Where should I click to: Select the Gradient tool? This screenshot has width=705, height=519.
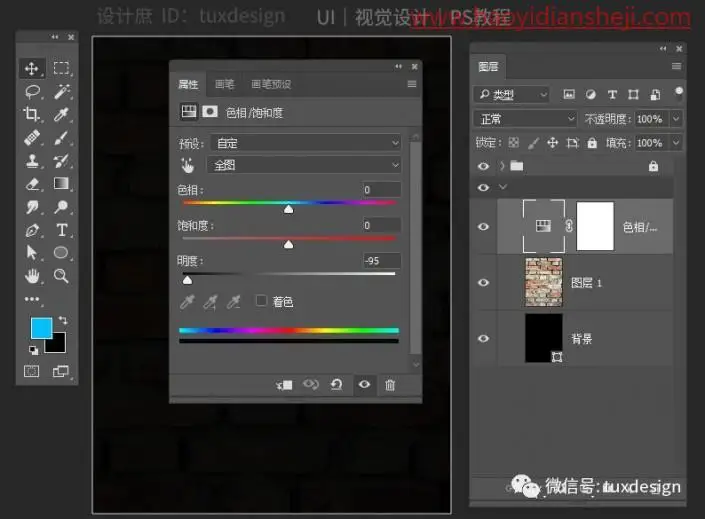pyautogui.click(x=61, y=183)
